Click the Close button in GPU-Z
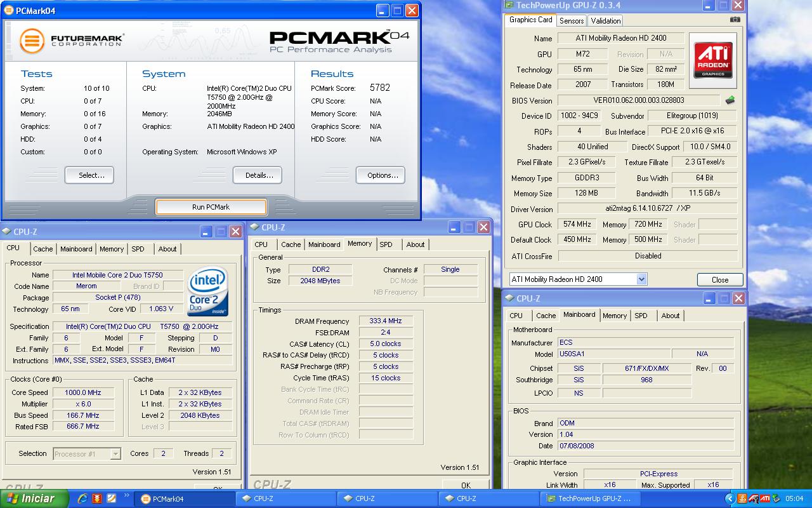This screenshot has width=812, height=508. (720, 280)
